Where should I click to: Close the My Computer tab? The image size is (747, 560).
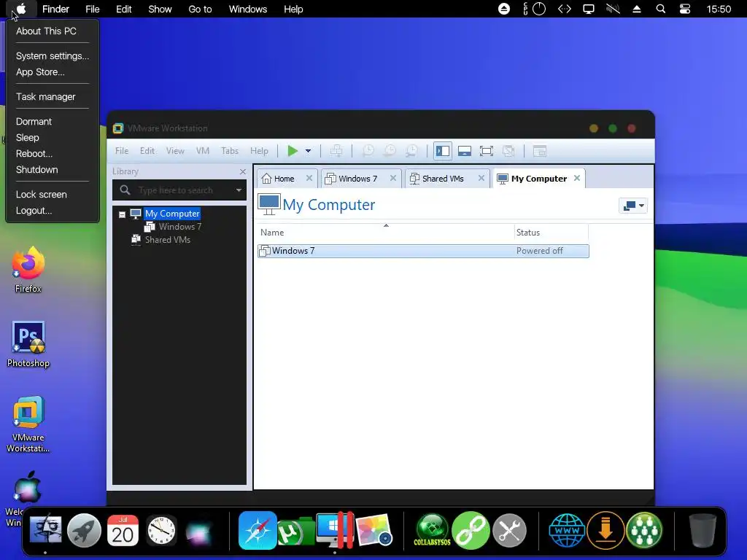(577, 178)
